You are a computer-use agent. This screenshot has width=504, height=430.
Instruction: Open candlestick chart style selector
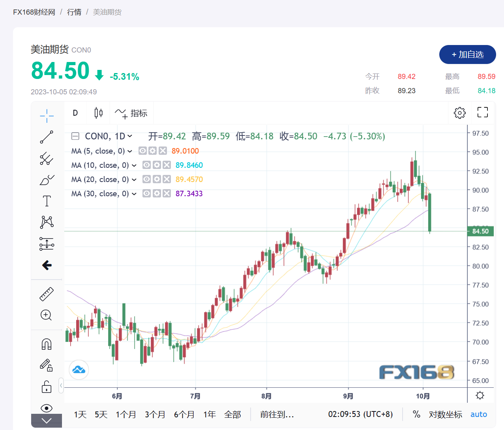tap(98, 113)
